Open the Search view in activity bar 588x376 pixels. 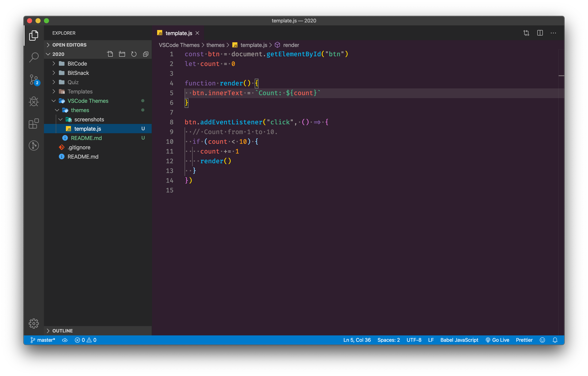pos(34,57)
